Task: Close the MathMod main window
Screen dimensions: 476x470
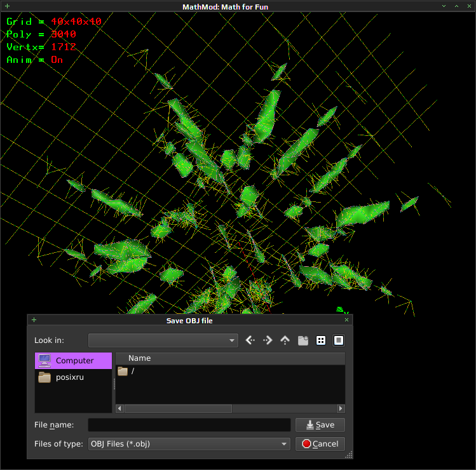Action: pos(469,6)
